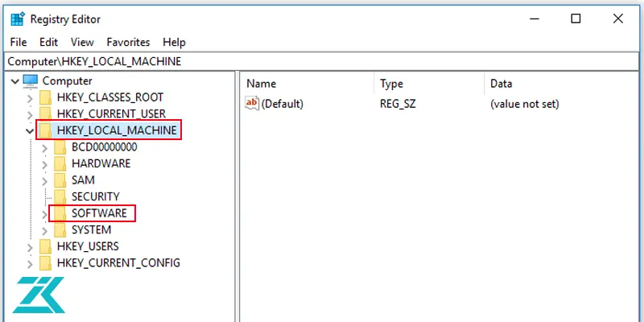Click the Registry Editor app icon in title bar
Screen dimensions: 644x322
[x=17, y=19]
